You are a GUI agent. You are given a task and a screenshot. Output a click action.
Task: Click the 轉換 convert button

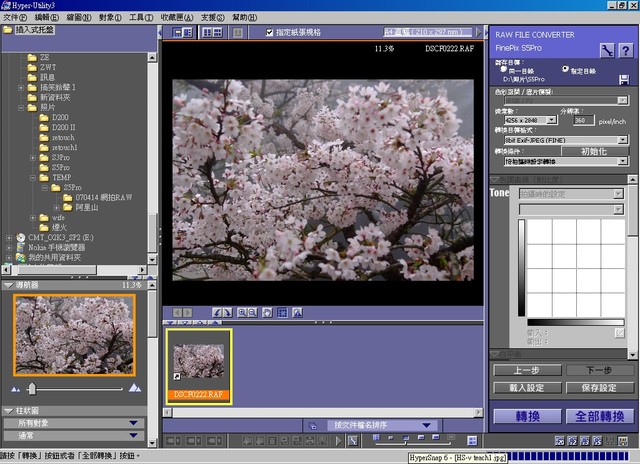[527, 417]
